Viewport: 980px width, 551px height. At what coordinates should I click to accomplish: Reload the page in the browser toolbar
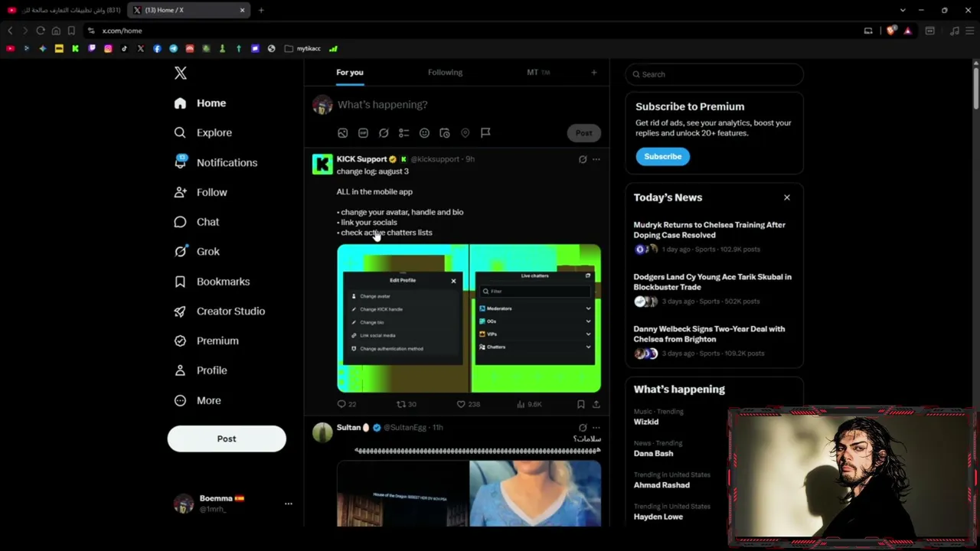point(41,31)
